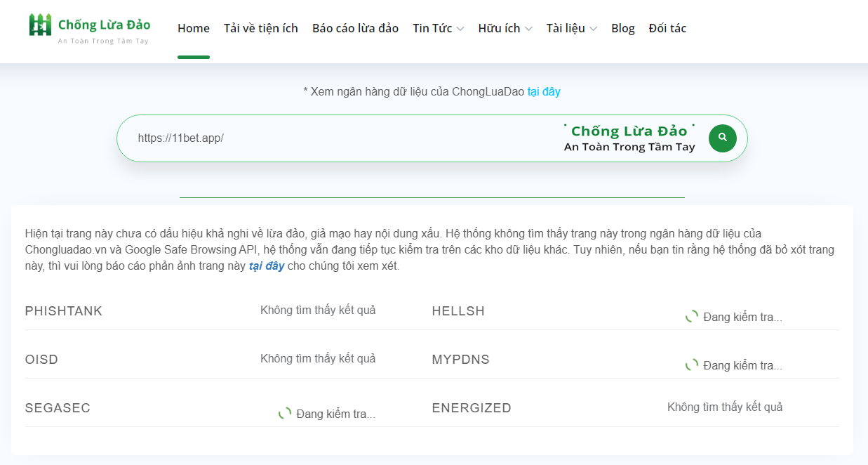The height and width of the screenshot is (465, 868).
Task: Follow the 'tại đây' data bank link
Action: coord(544,91)
